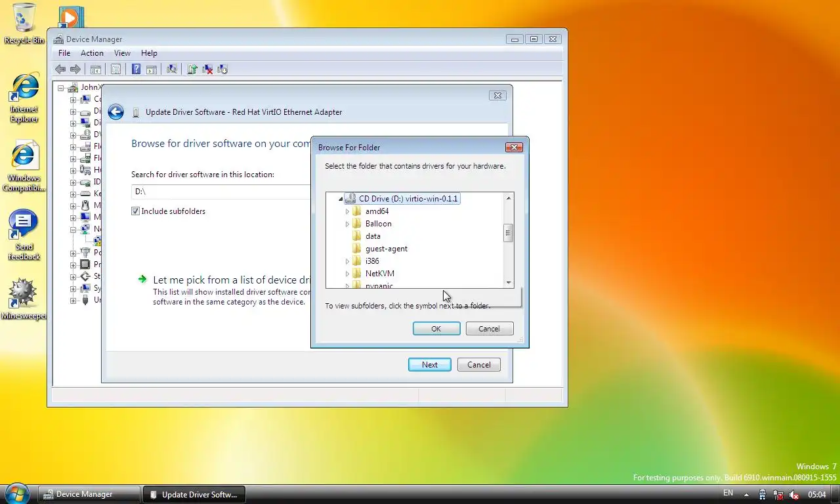Click Cancel in Update Driver Software wizard
This screenshot has height=504, width=840.
[x=478, y=365]
